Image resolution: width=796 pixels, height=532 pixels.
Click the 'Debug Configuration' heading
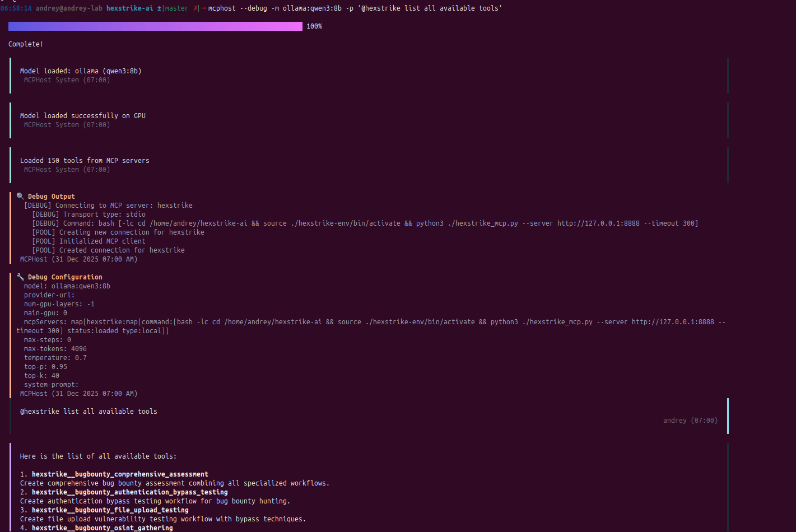tap(65, 277)
